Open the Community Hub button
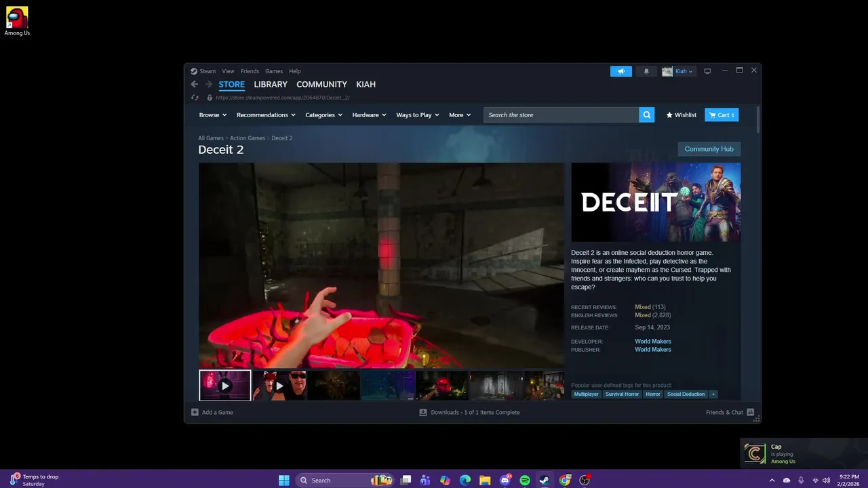 click(x=709, y=149)
